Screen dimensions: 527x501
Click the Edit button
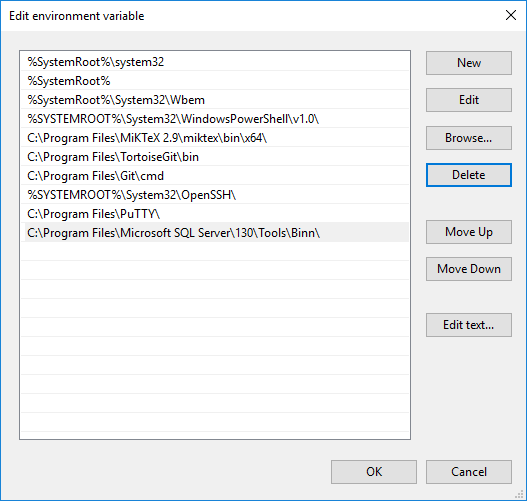tap(469, 100)
